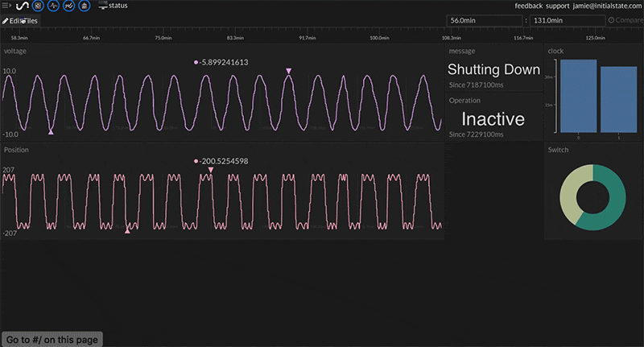Click the 56.0min start time field
This screenshot has width=644, height=347.
485,20
